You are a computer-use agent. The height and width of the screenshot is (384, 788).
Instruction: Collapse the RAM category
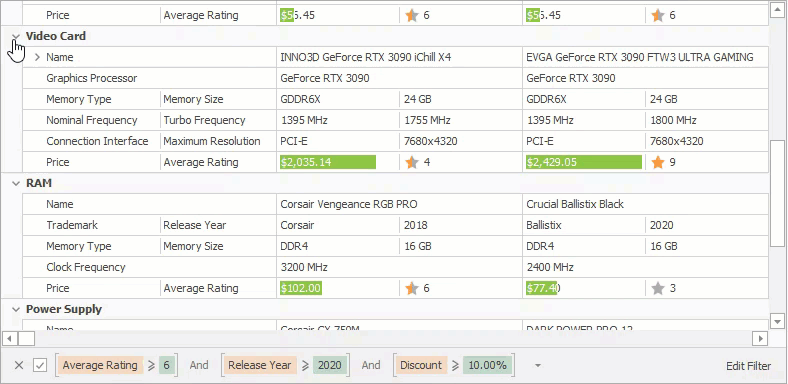click(x=16, y=183)
